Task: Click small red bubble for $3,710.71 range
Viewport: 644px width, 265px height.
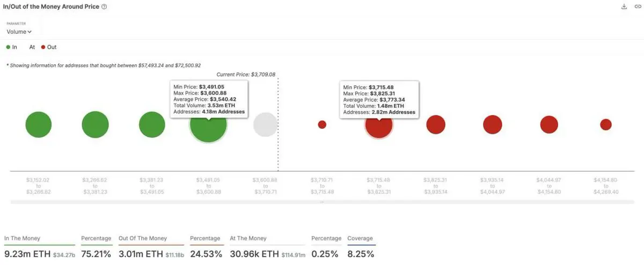Action: [x=322, y=124]
